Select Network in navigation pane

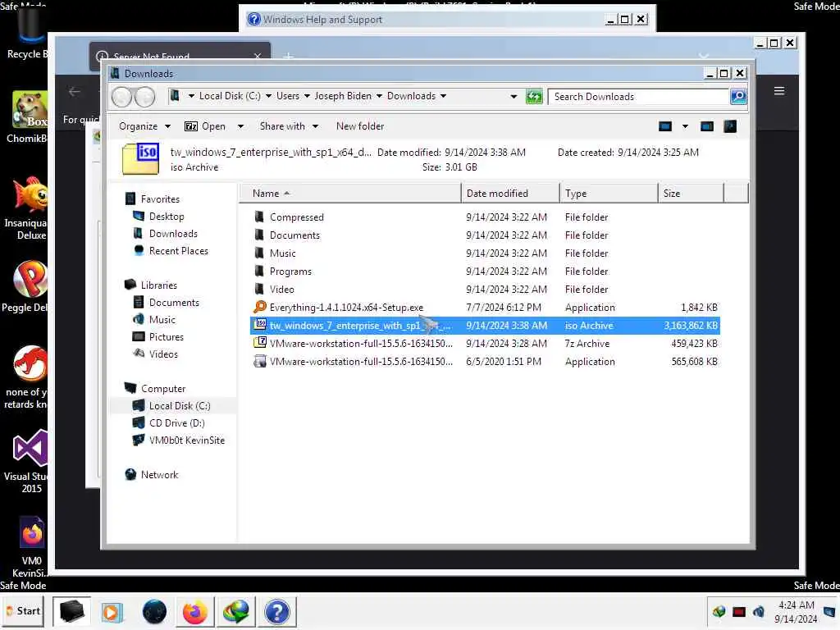(159, 475)
